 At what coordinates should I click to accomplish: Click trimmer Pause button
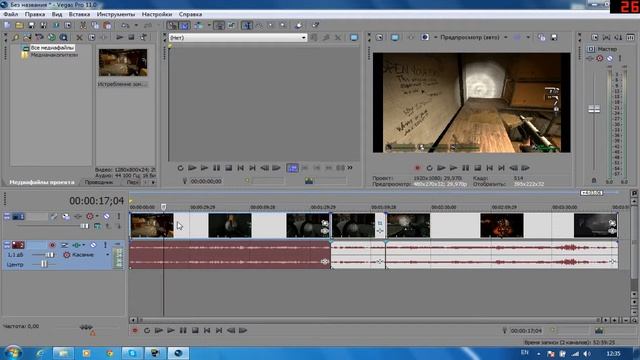(216, 168)
